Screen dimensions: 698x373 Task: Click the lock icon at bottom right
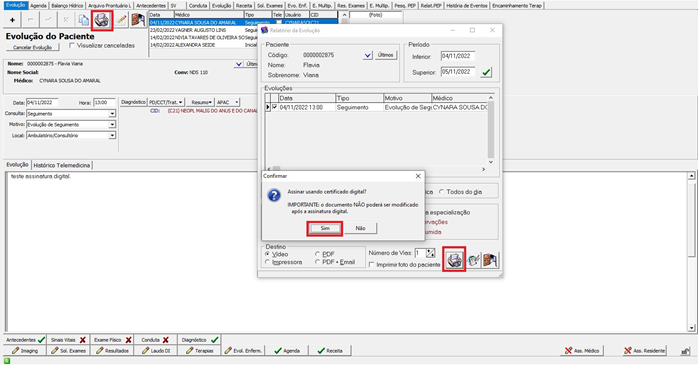[685, 351]
